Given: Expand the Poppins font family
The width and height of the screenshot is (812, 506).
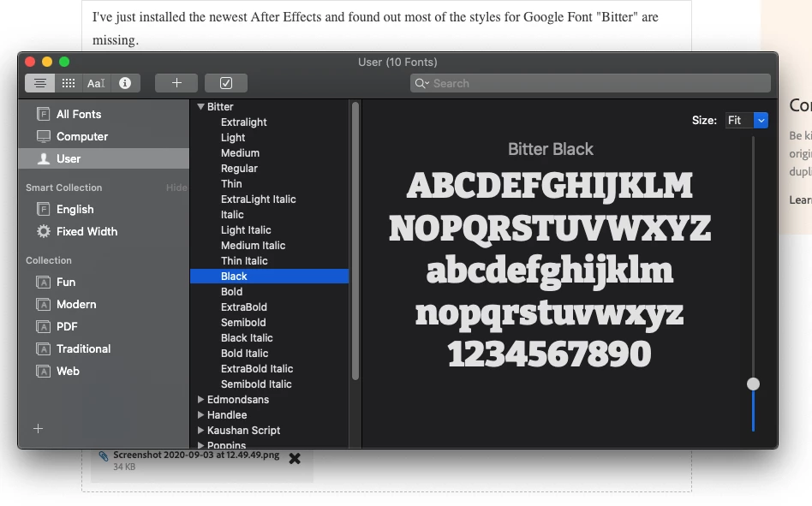Looking at the screenshot, I should tap(201, 445).
